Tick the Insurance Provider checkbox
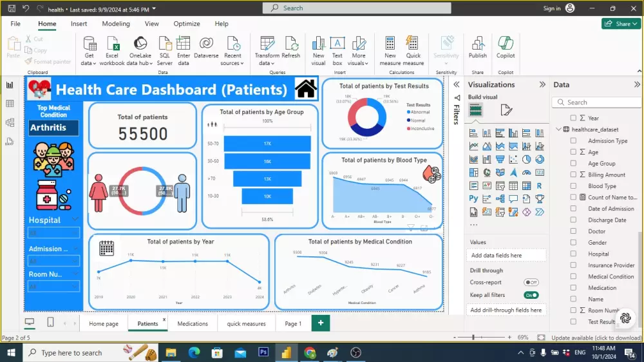Image resolution: width=644 pixels, height=362 pixels. tap(573, 265)
